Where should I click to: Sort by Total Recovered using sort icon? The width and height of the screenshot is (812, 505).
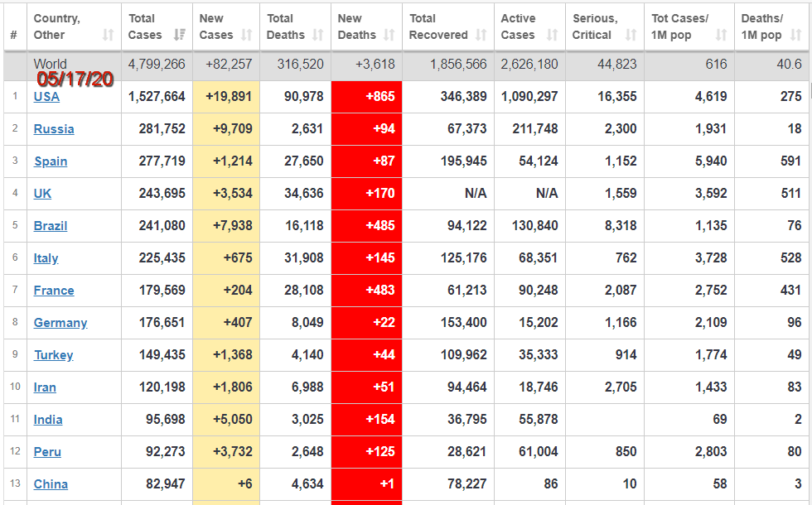(x=481, y=35)
